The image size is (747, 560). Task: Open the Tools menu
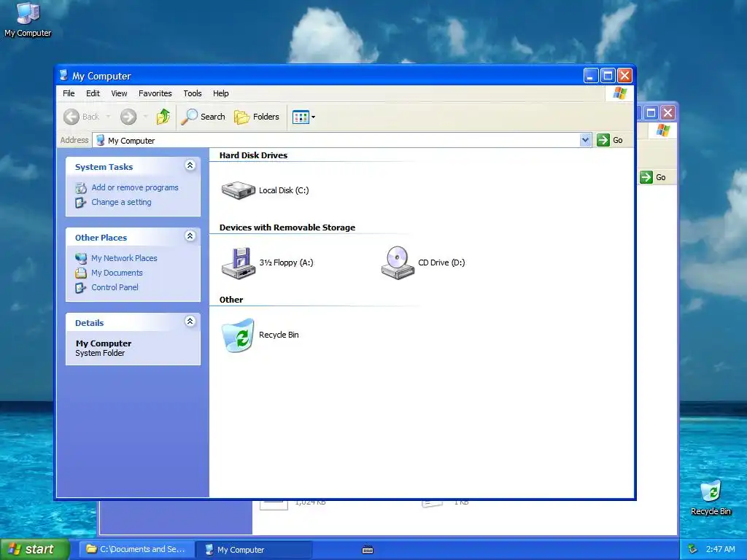[193, 93]
